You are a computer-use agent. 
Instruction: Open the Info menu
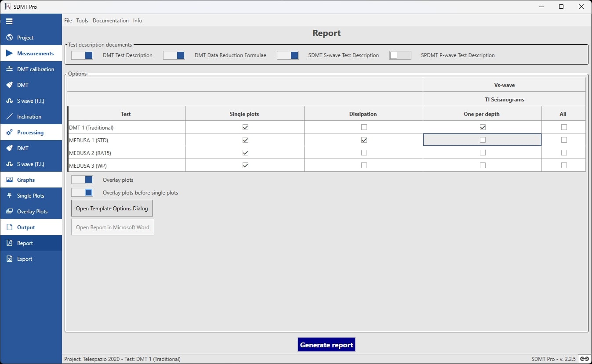138,21
